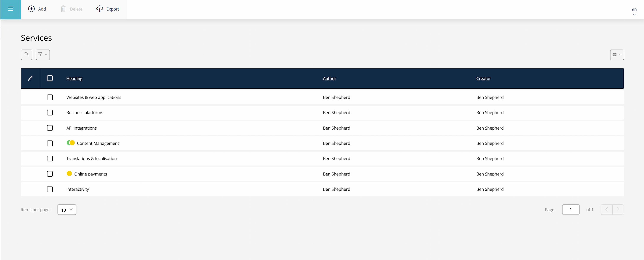Click the green-yellow status dots on Content Management

(x=71, y=143)
